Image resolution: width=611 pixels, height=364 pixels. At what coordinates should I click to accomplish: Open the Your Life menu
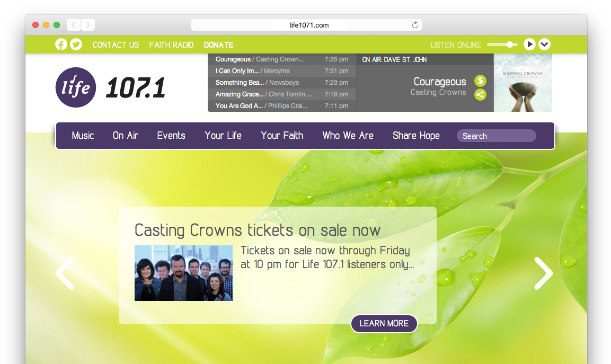(223, 136)
